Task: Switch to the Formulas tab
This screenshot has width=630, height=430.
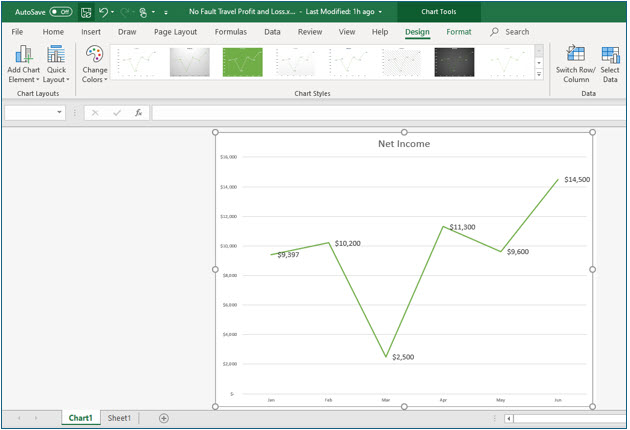Action: tap(231, 32)
